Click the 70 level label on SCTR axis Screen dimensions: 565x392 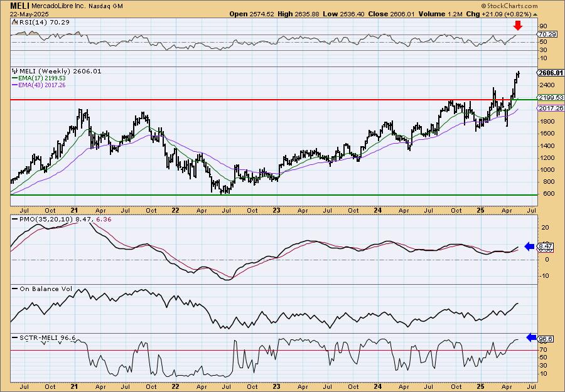pyautogui.click(x=543, y=349)
